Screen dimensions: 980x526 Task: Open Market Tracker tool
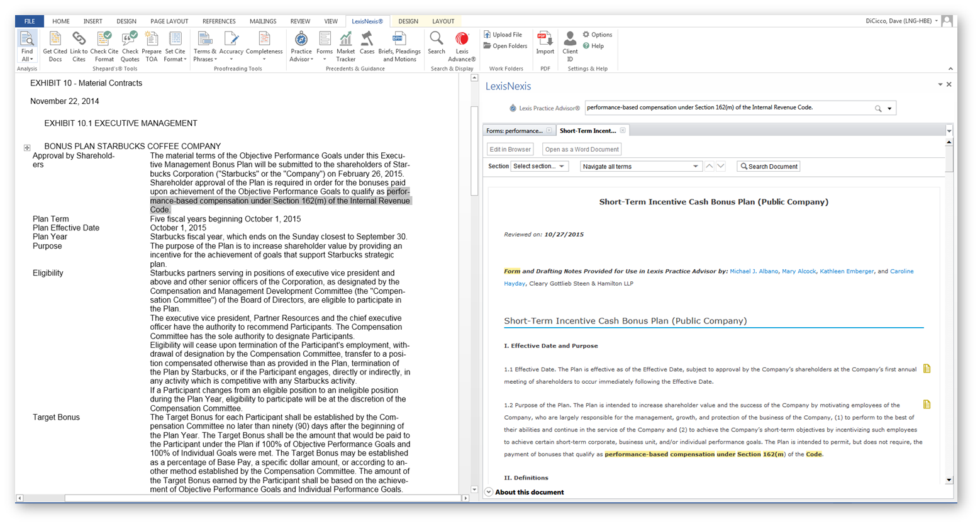[345, 46]
